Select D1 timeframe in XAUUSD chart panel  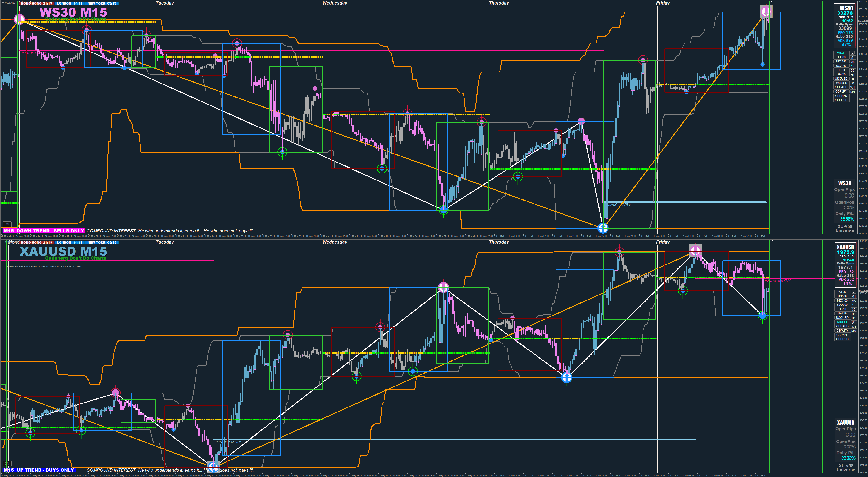(853, 322)
